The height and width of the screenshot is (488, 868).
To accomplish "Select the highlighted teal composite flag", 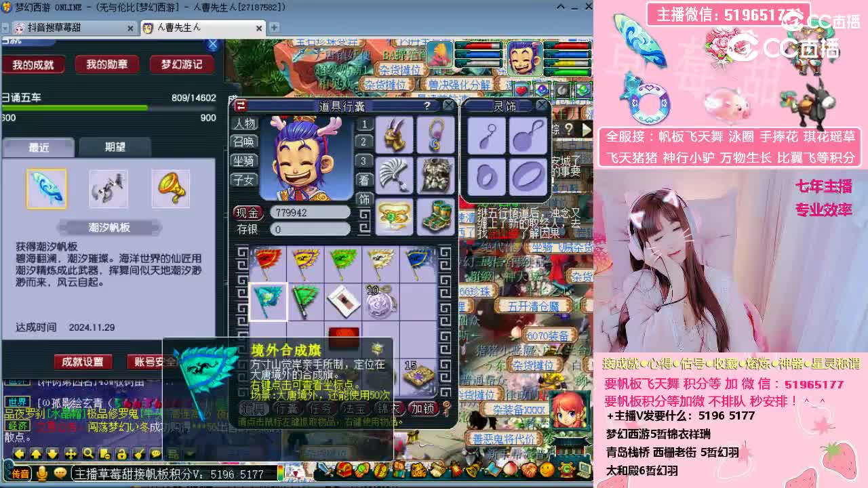I will (268, 302).
